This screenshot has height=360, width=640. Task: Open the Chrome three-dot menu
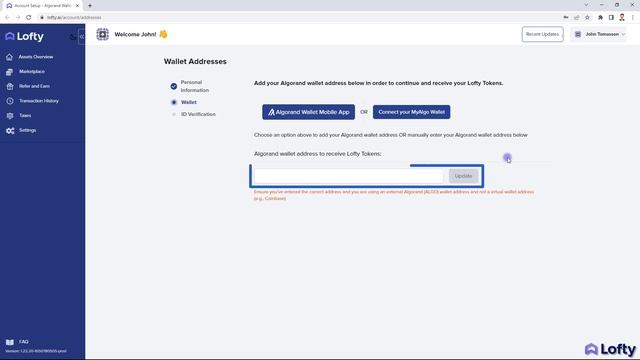(x=633, y=18)
